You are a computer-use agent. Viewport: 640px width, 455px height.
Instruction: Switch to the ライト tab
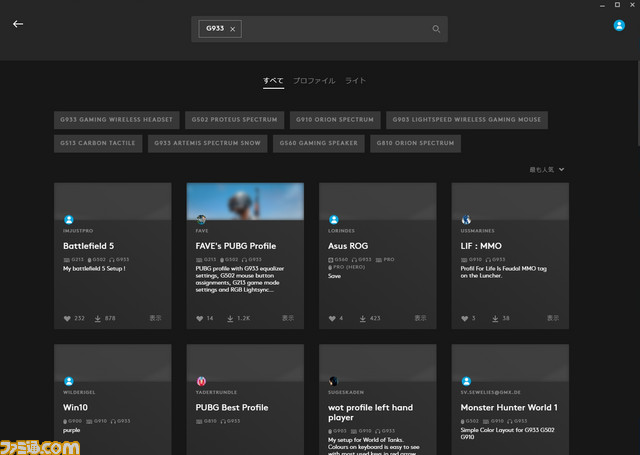tap(355, 80)
